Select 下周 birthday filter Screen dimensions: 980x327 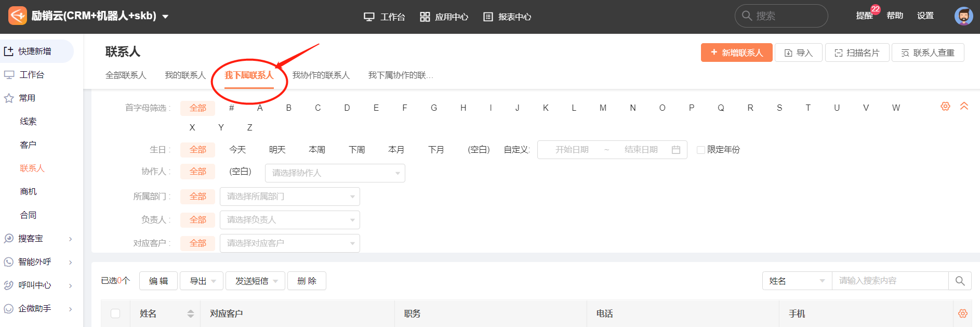point(357,150)
